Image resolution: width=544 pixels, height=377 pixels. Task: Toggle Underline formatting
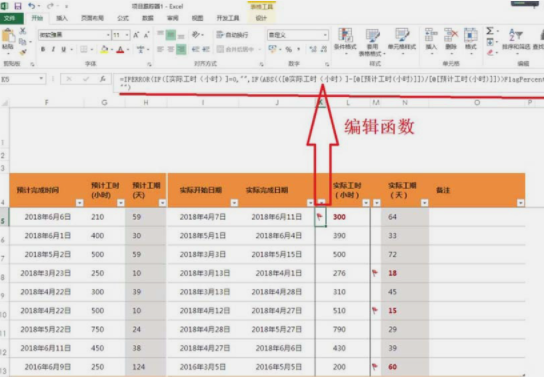point(63,50)
